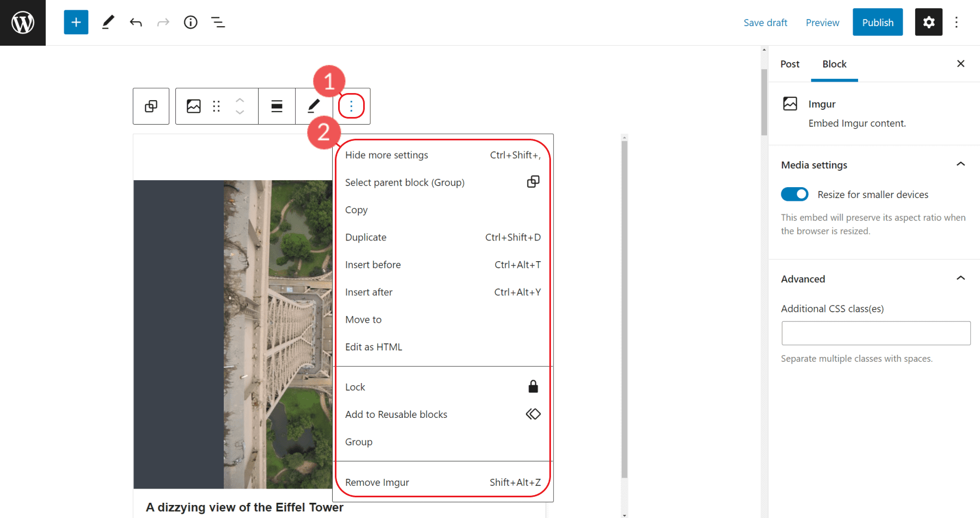Collapse the Advanced section
Image resolution: width=980 pixels, height=518 pixels.
tap(961, 278)
